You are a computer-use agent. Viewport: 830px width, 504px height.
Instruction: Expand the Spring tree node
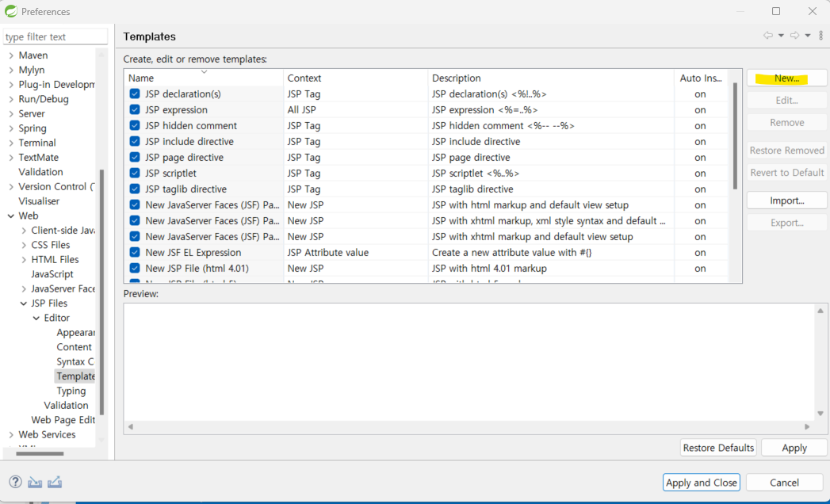tap(11, 128)
